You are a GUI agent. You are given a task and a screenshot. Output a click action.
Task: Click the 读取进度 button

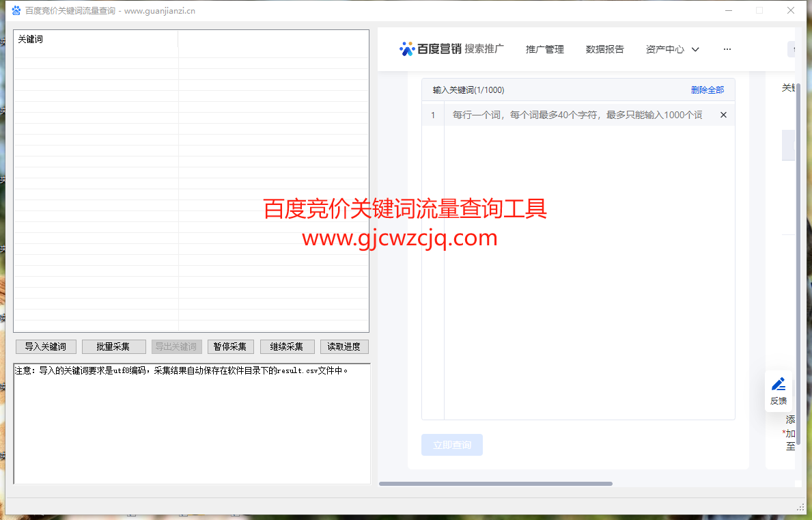344,346
